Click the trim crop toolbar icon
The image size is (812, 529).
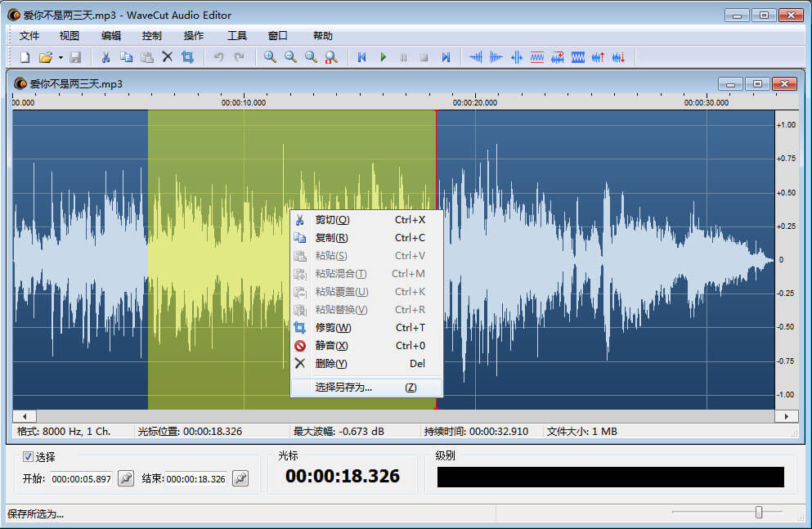pyautogui.click(x=187, y=57)
